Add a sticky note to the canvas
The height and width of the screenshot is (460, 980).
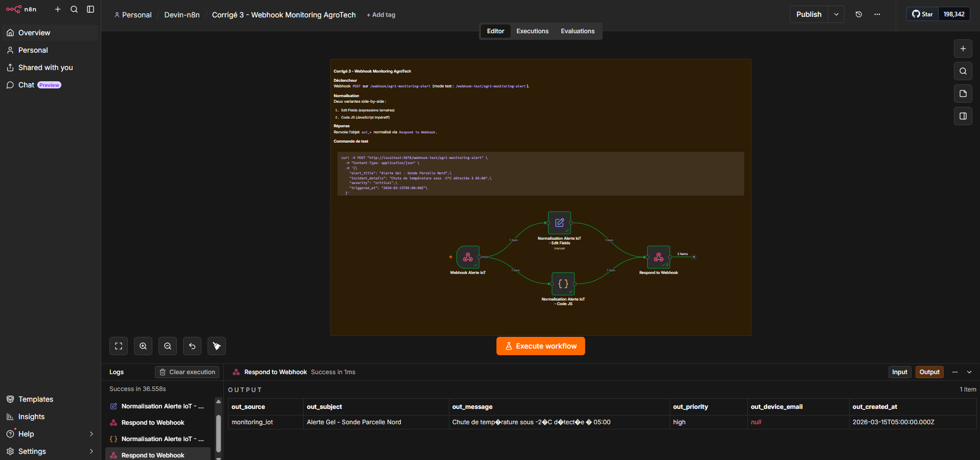point(963,94)
